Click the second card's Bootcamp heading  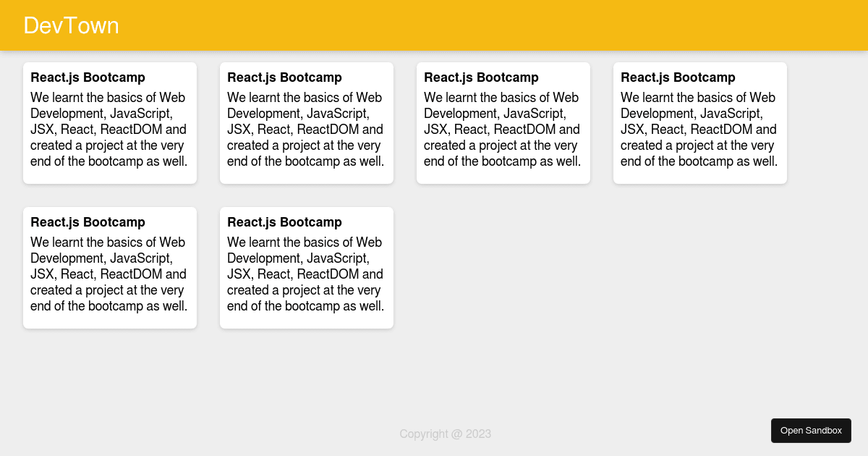(x=284, y=77)
